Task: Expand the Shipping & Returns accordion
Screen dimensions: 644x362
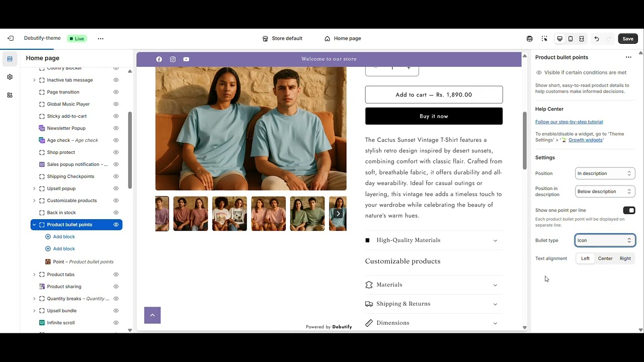Action: pos(434,304)
